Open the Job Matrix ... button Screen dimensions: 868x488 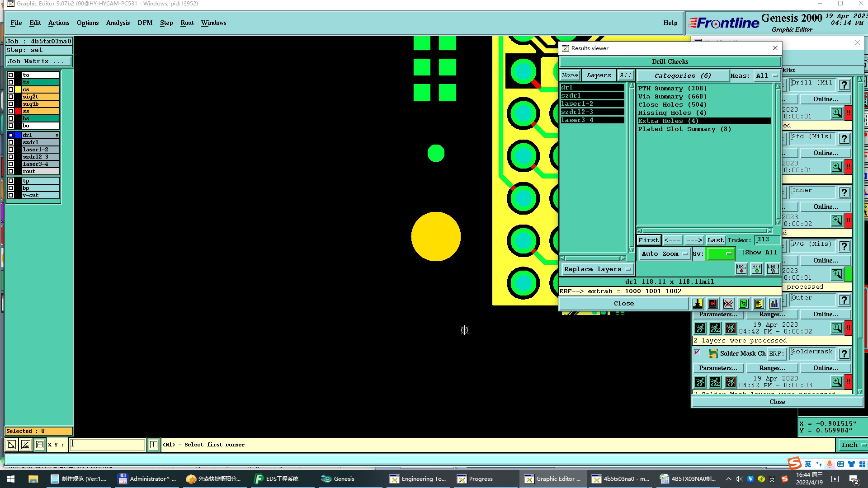[38, 61]
